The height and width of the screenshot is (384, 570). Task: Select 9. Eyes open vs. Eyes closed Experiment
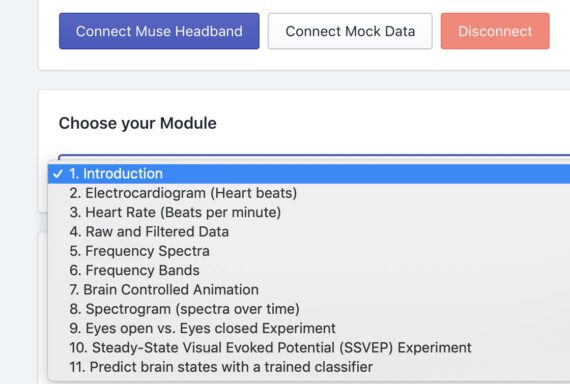click(x=309, y=328)
